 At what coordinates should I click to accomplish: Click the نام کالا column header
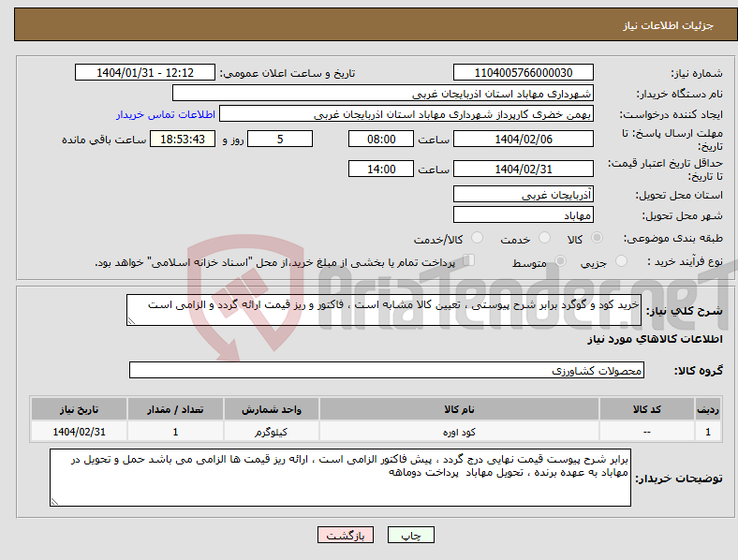(459, 409)
